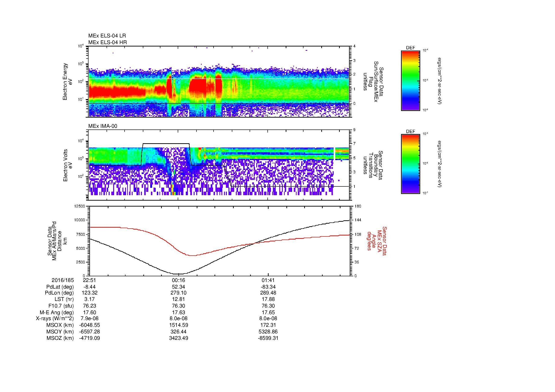This screenshot has height=392, width=555.
Task: Click the 'Electron Energy eV' axis label
Action: point(68,82)
